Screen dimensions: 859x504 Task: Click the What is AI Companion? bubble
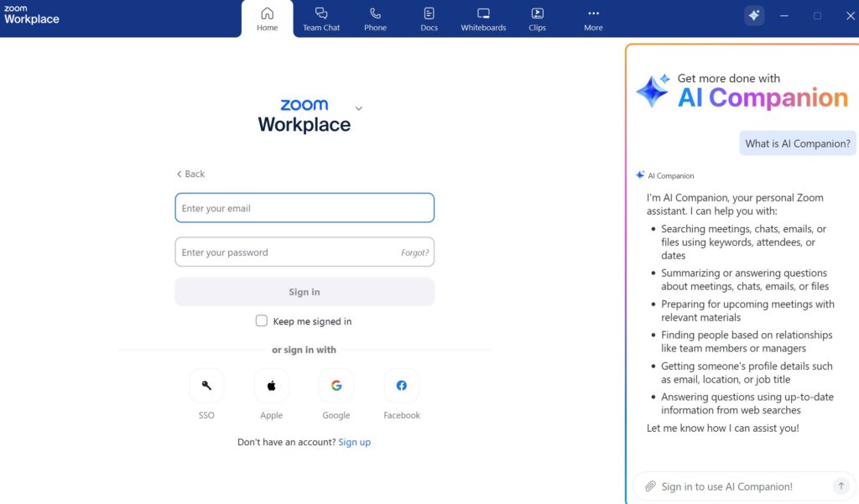pyautogui.click(x=798, y=143)
